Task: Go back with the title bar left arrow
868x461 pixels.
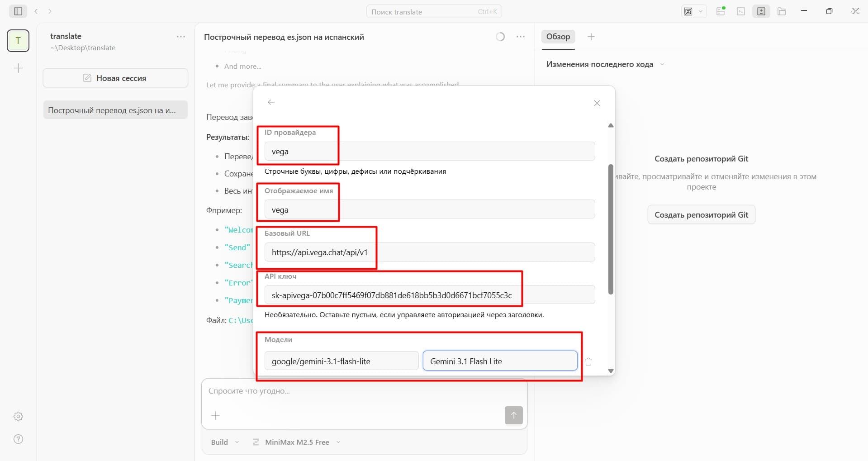Action: coord(36,11)
